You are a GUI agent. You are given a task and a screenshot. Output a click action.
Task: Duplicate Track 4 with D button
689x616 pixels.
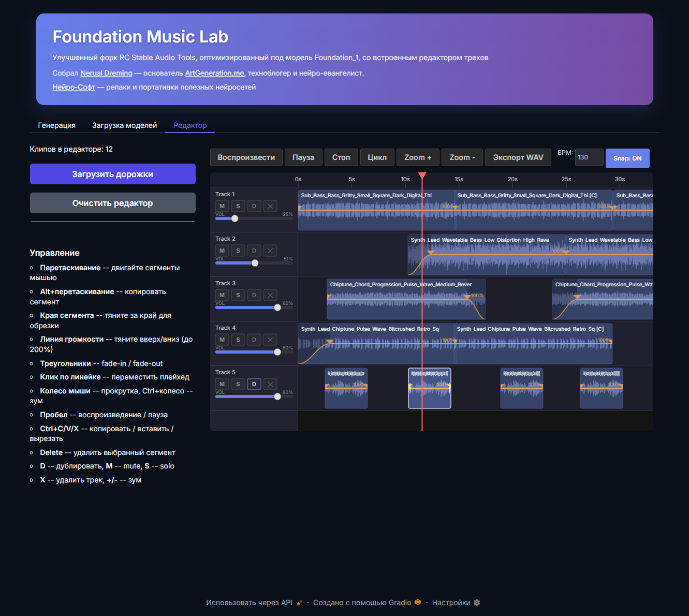click(x=254, y=340)
